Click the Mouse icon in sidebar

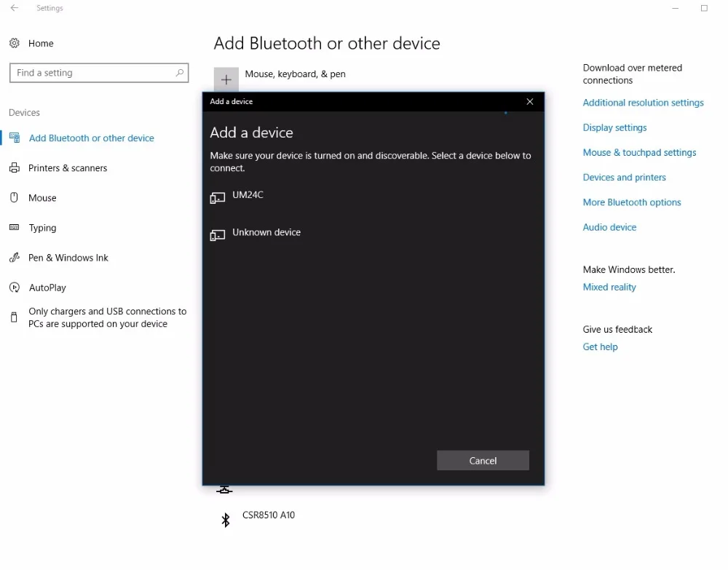point(15,197)
